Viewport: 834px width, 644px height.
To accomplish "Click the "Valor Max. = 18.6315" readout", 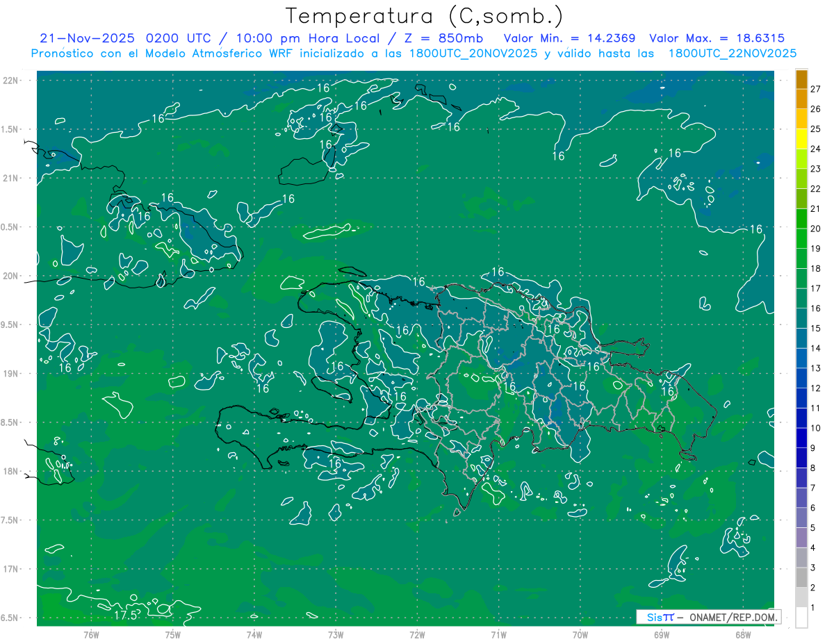I will [717, 38].
